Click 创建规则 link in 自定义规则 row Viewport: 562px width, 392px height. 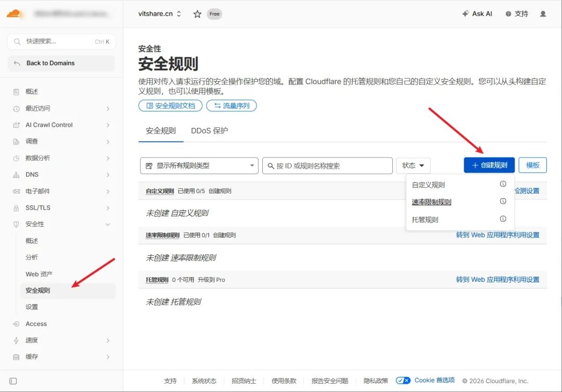click(x=220, y=191)
